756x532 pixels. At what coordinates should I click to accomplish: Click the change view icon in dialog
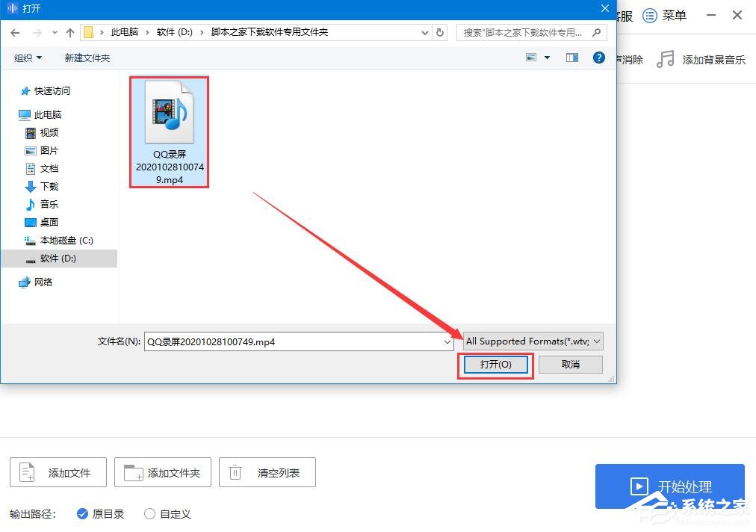pos(531,58)
